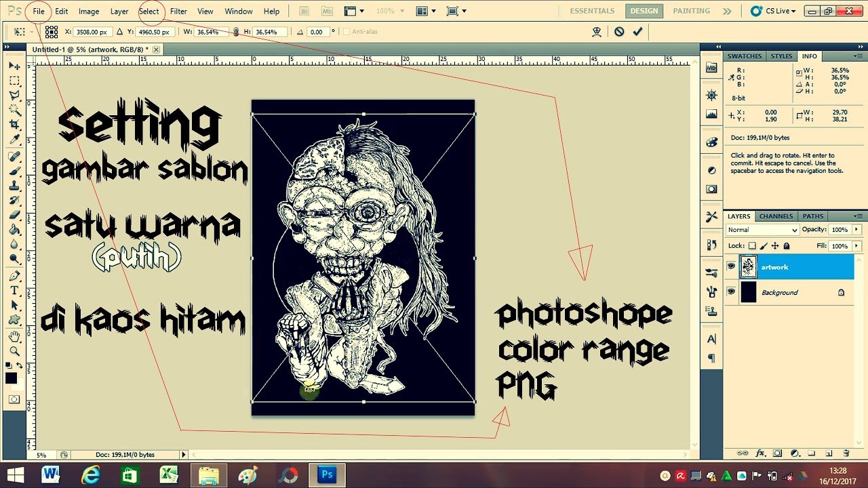Open the View Extras dropdown

[354, 11]
